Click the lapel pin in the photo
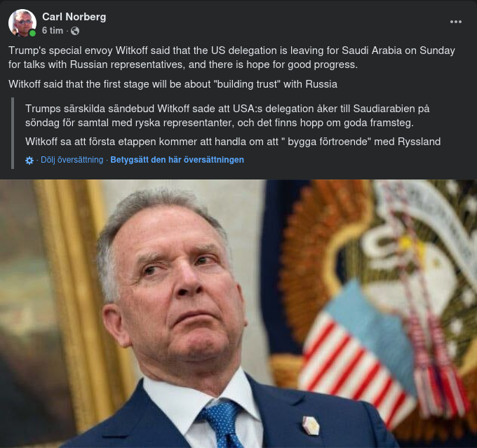This screenshot has width=477, height=448. pyautogui.click(x=311, y=425)
